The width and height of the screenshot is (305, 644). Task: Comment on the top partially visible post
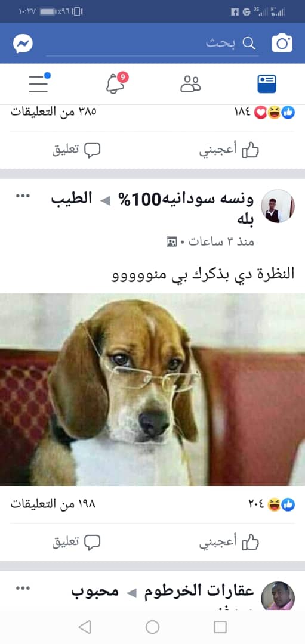(x=76, y=150)
